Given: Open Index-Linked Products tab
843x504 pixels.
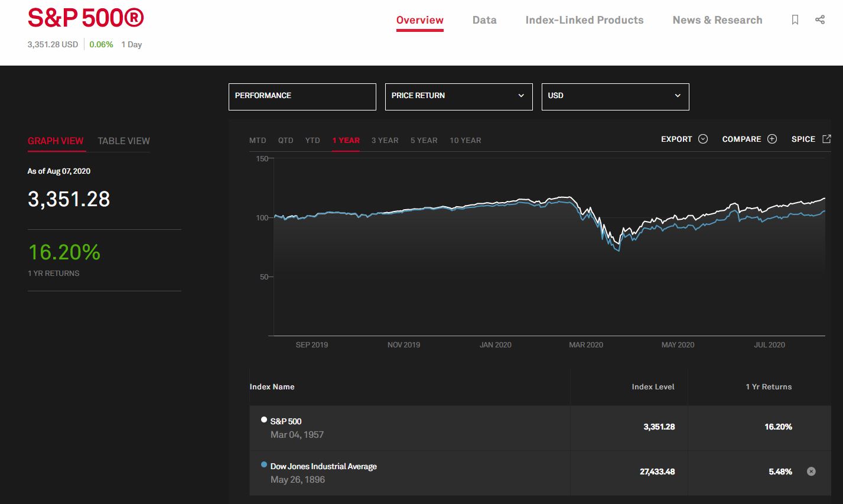Looking at the screenshot, I should coord(584,20).
